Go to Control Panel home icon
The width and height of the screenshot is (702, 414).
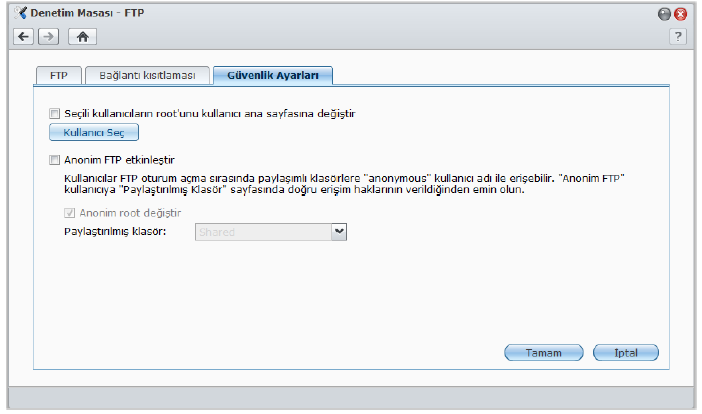(82, 36)
